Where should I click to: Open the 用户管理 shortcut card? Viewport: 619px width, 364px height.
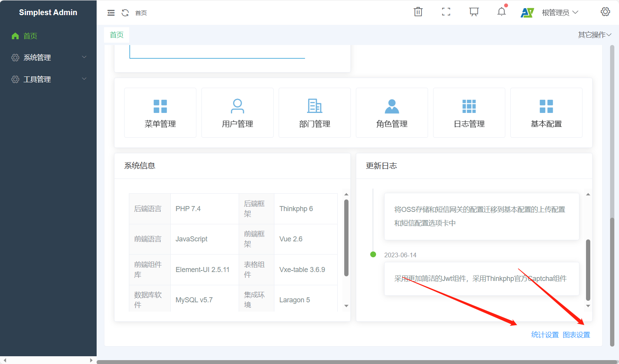[x=238, y=113]
